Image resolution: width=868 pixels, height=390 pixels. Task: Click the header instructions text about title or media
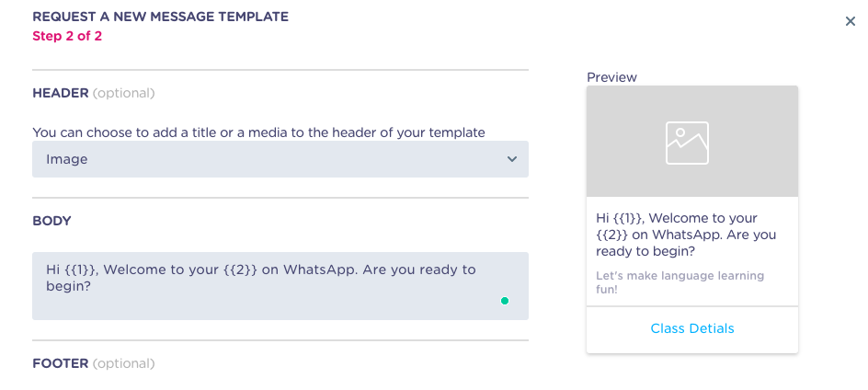[x=258, y=133]
